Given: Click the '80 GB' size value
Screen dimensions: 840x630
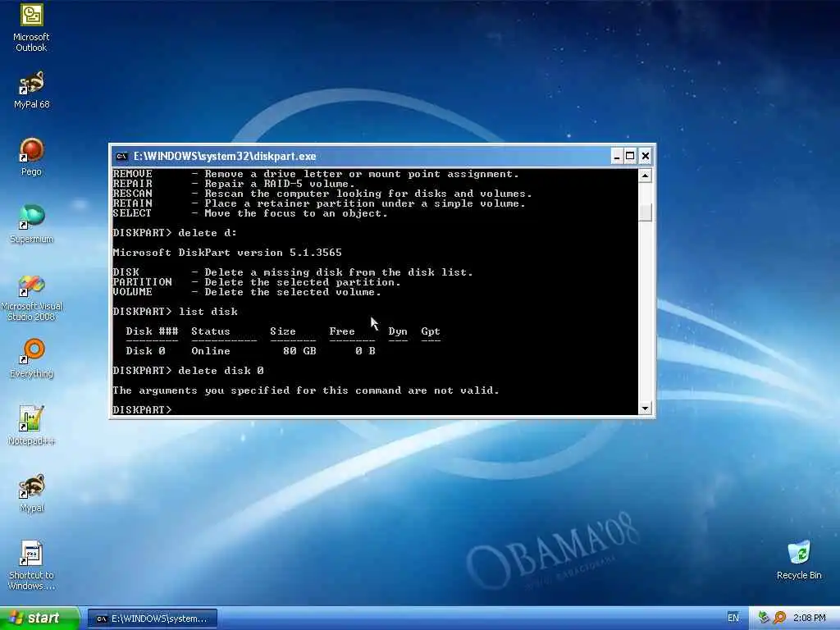Looking at the screenshot, I should [299, 351].
